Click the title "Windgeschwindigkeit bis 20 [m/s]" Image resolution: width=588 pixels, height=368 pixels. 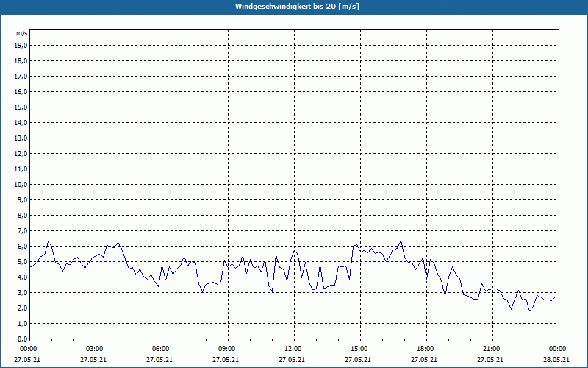coord(297,7)
